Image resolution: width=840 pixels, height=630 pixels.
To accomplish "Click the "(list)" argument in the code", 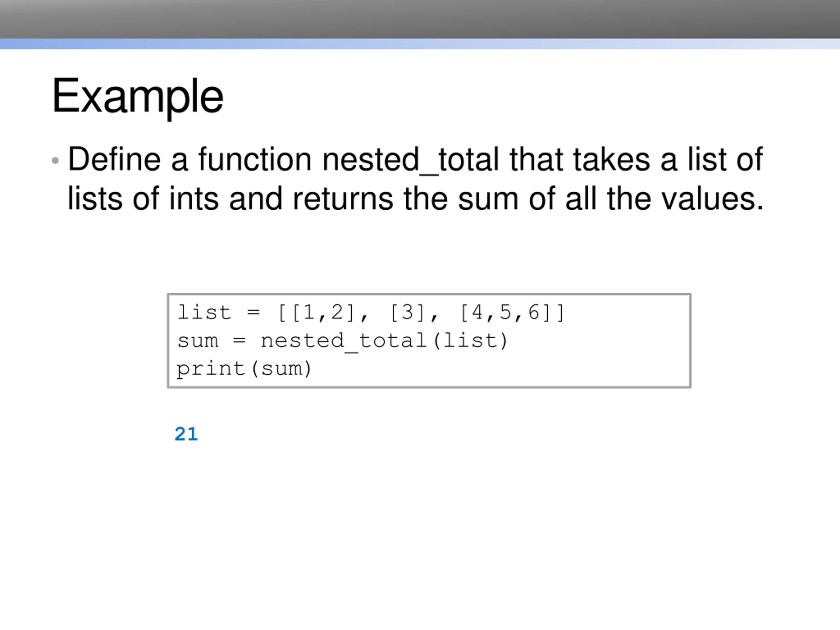I will pyautogui.click(x=470, y=341).
